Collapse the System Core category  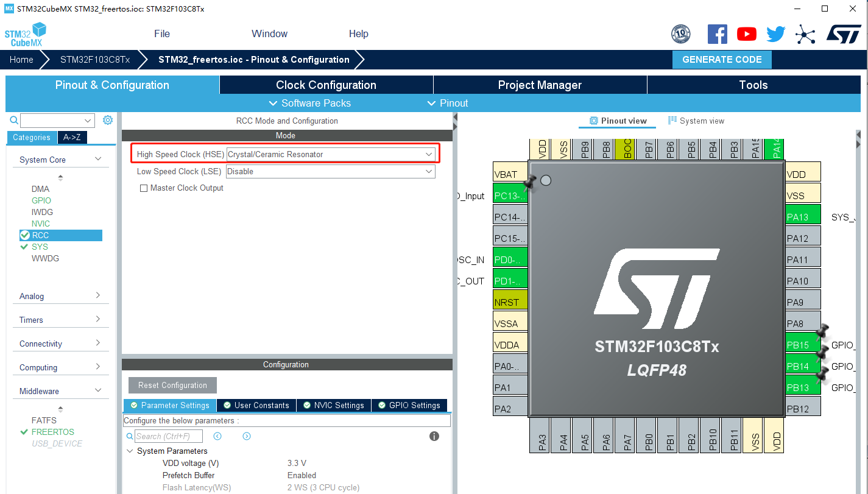[x=98, y=159]
